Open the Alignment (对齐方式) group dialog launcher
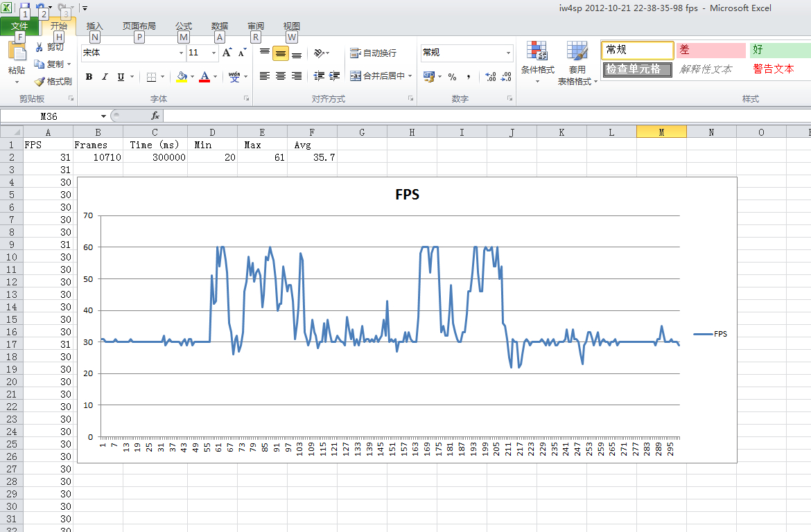811x532 pixels. 410,98
